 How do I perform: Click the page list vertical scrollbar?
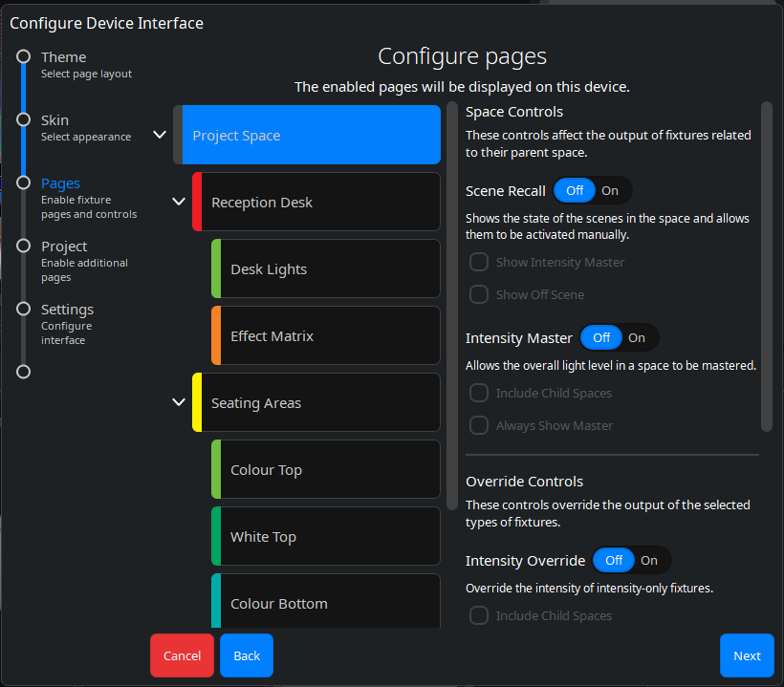click(x=451, y=306)
